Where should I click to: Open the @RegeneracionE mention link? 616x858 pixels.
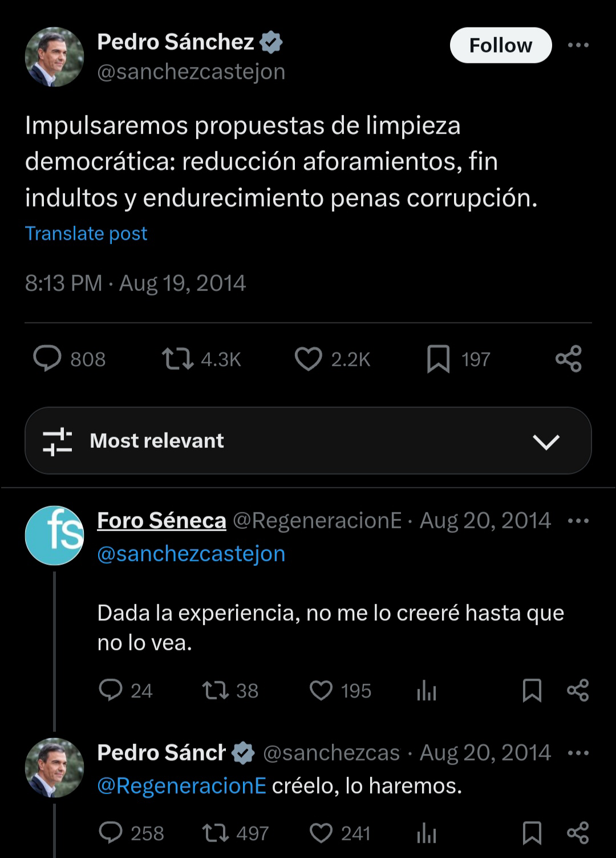tap(181, 786)
